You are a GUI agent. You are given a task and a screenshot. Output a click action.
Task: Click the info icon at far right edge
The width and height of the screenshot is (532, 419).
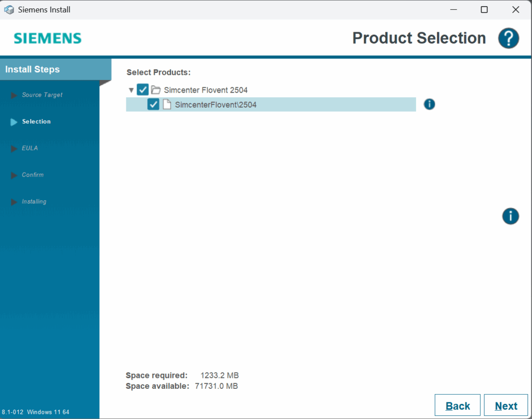click(x=510, y=216)
